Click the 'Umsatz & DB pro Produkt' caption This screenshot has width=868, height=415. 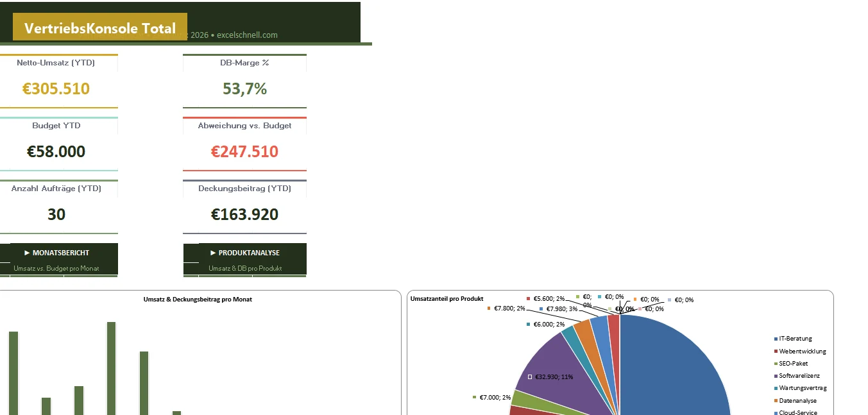tap(245, 268)
